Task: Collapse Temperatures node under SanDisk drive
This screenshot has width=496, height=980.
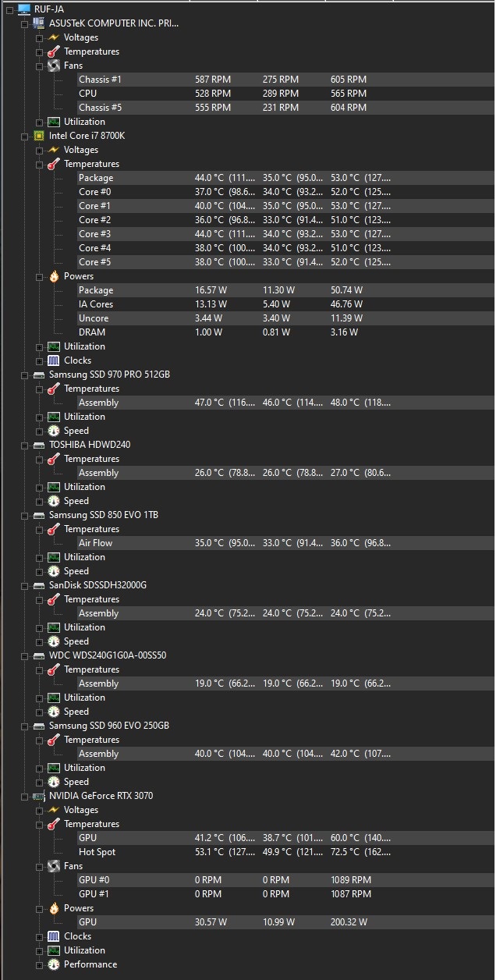Action: click(x=40, y=599)
